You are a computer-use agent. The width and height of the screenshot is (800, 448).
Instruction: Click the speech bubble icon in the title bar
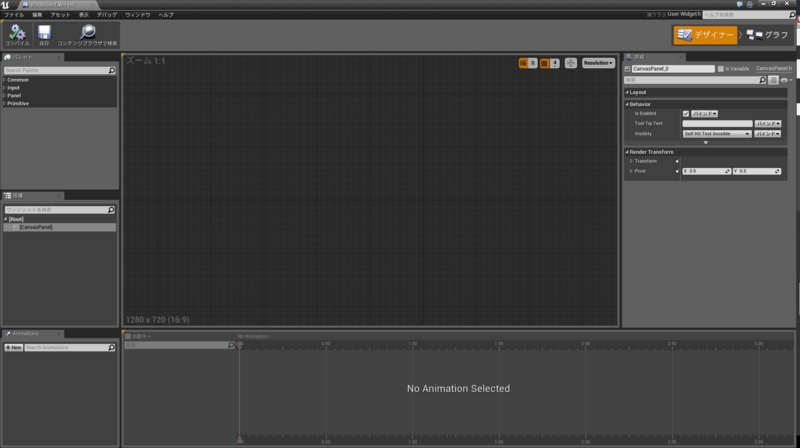[739, 4]
